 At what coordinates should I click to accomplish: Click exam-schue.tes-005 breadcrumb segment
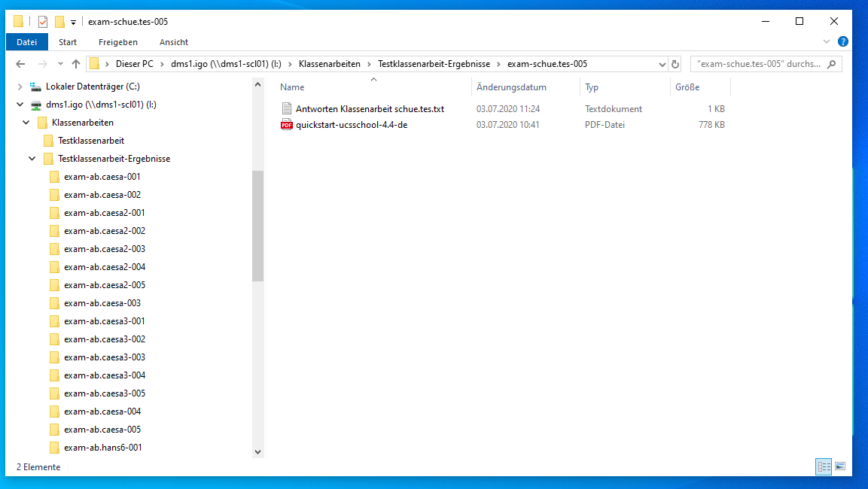point(547,64)
